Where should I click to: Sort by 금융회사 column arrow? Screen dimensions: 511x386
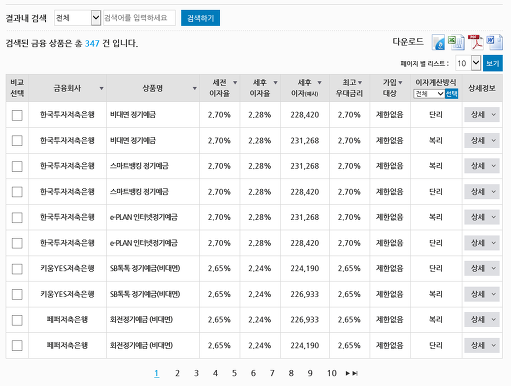[101, 88]
